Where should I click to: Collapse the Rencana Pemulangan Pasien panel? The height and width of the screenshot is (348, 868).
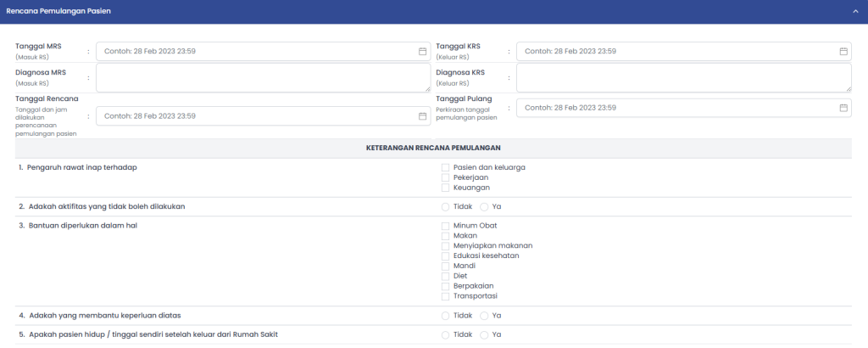855,12
